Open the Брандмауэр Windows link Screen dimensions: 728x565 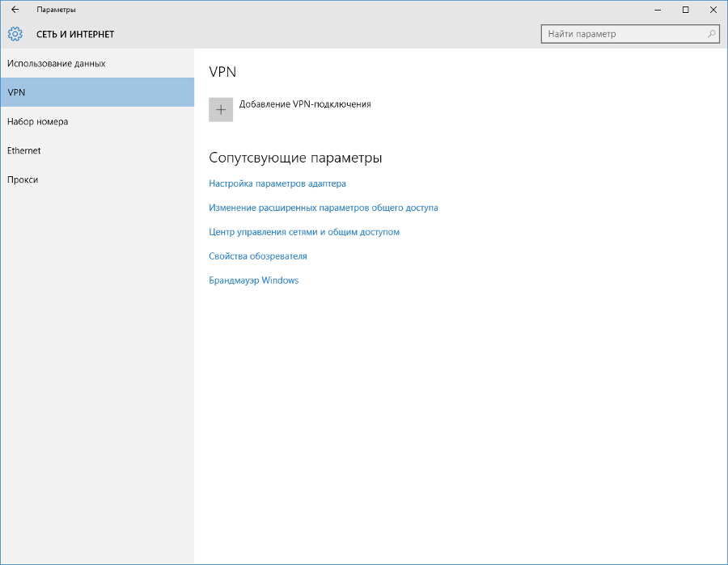(253, 280)
